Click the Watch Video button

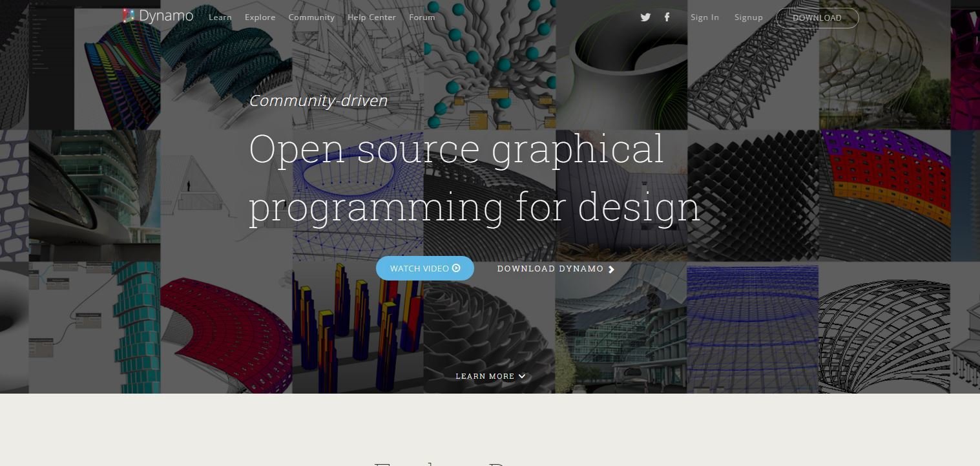425,268
